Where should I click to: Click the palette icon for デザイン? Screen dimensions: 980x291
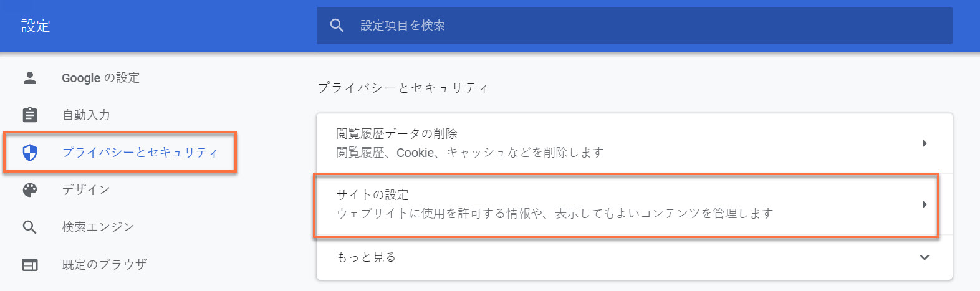(29, 189)
